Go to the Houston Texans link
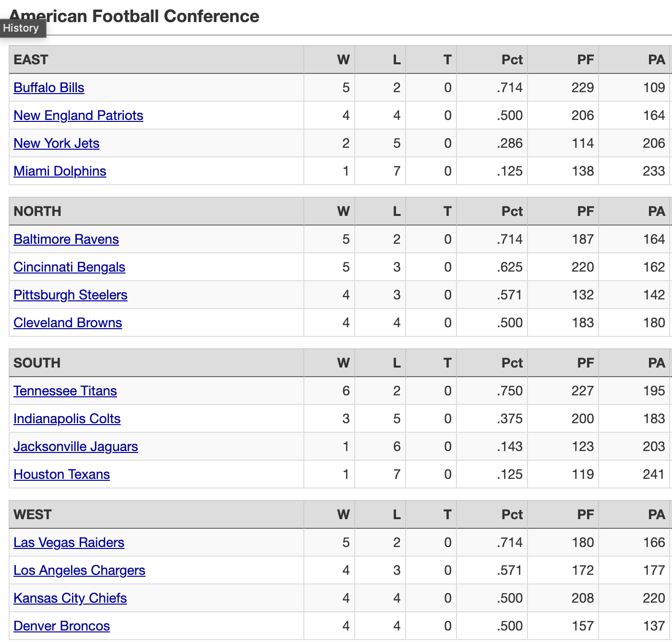Image resolution: width=672 pixels, height=642 pixels. pyautogui.click(x=62, y=475)
